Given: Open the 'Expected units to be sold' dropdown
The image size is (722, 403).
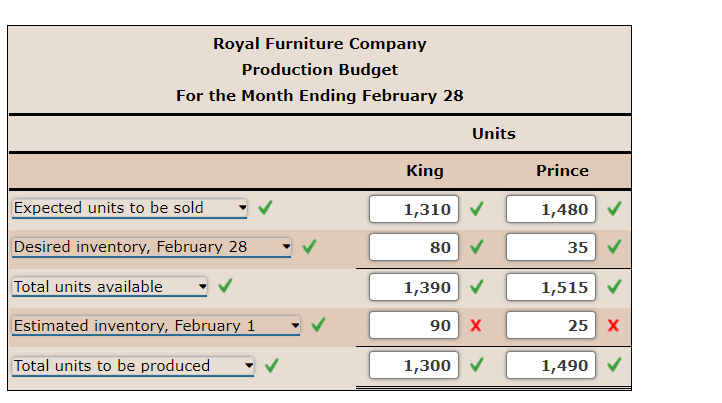Looking at the screenshot, I should pyautogui.click(x=129, y=208).
